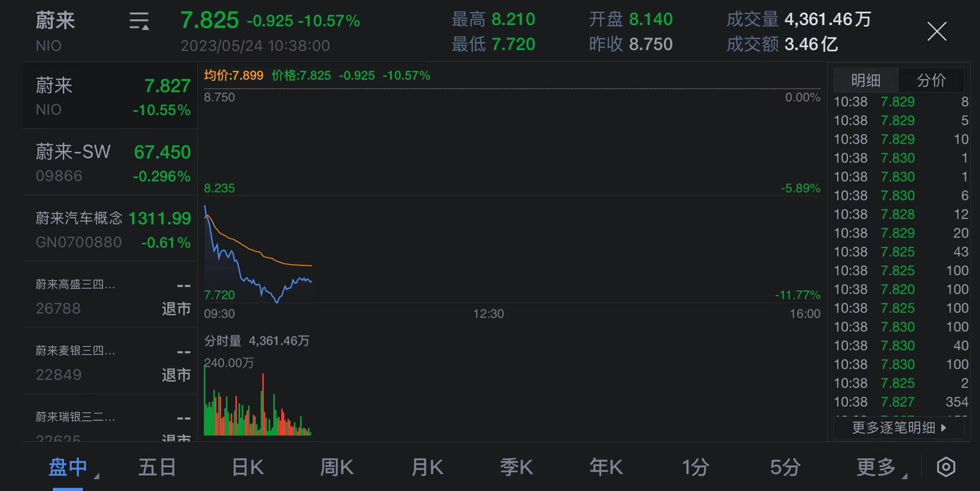Click the tick row priced 7.828

pos(901,214)
